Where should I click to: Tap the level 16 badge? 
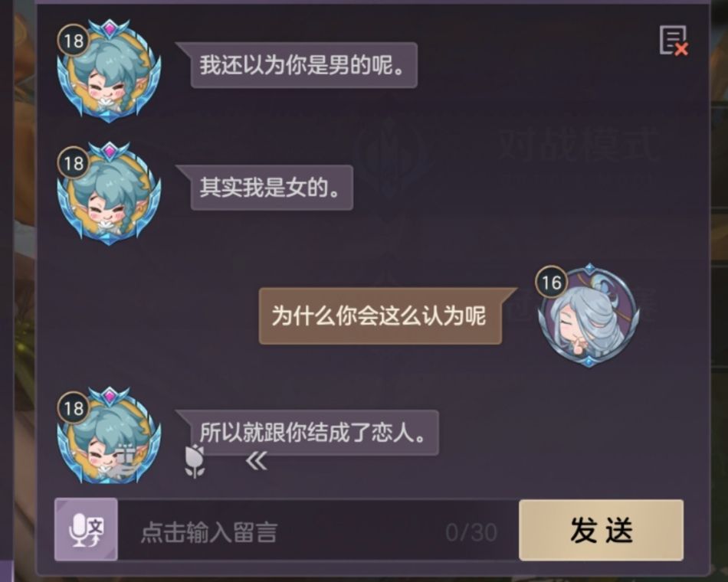click(551, 282)
